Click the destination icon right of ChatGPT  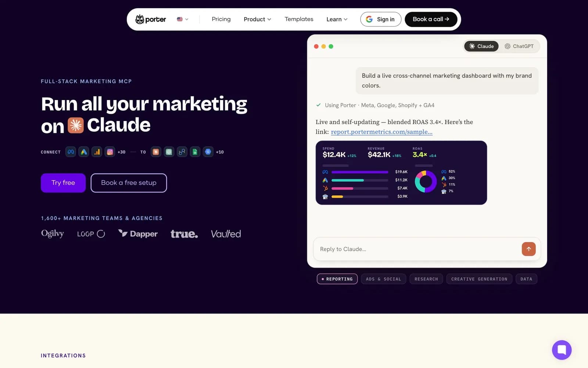182,152
